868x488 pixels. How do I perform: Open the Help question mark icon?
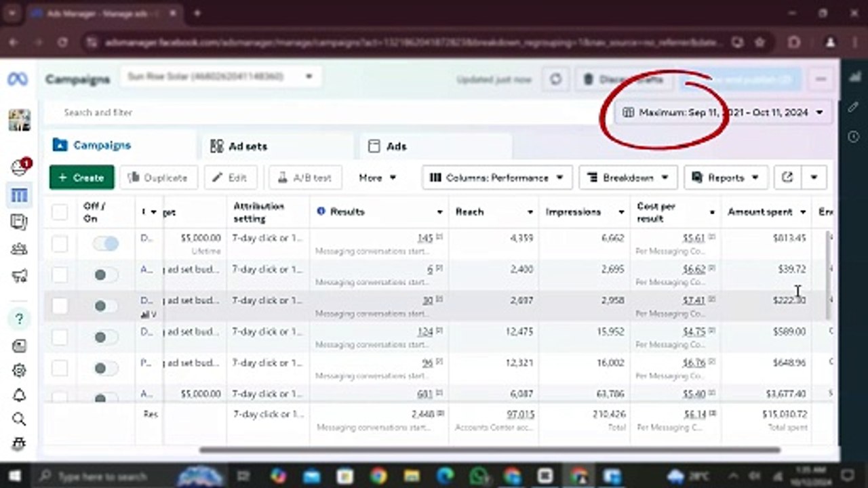click(x=19, y=319)
